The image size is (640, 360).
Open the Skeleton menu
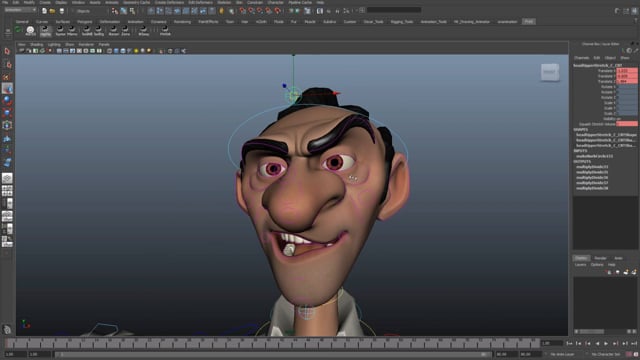[x=224, y=2]
